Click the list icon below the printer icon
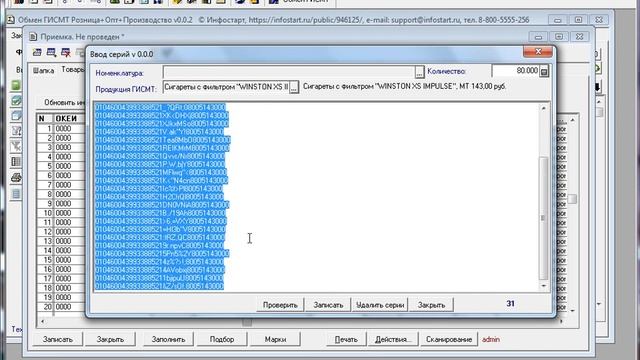 [16, 193]
